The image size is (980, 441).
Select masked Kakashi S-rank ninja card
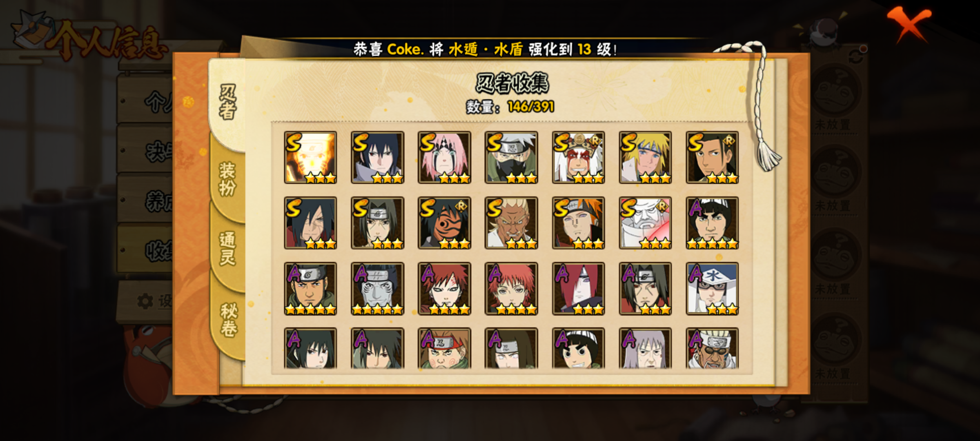[511, 157]
